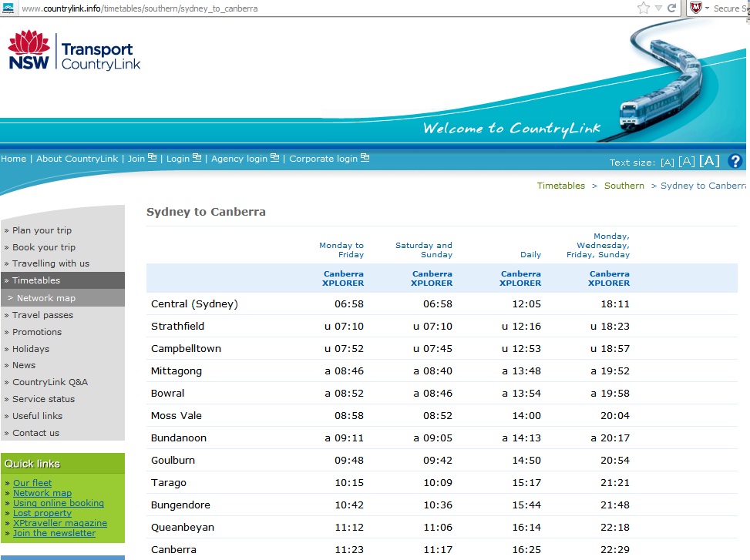Click the Lost property quick link
This screenshot has width=750, height=560.
point(42,513)
